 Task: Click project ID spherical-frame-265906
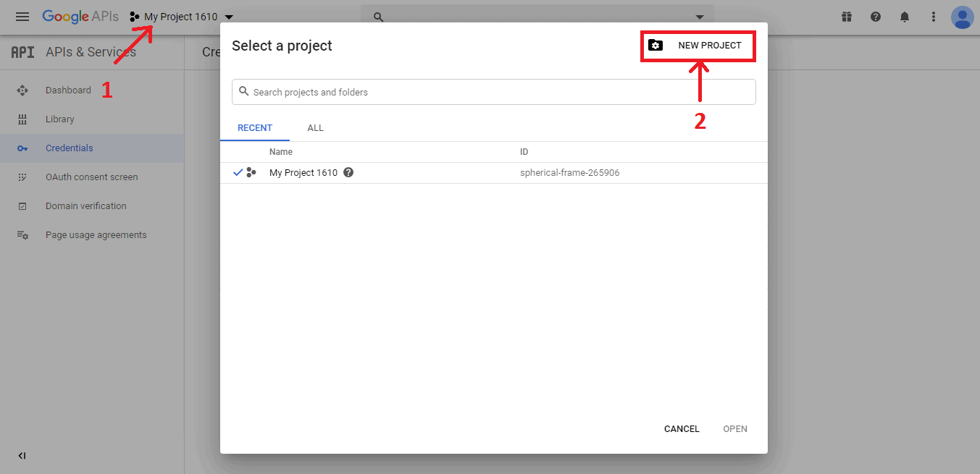click(x=570, y=173)
